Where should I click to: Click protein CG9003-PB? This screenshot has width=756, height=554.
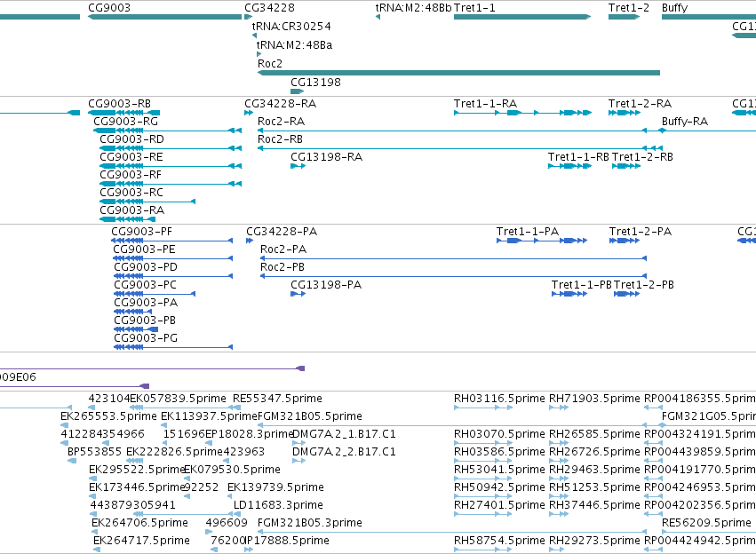click(x=145, y=321)
